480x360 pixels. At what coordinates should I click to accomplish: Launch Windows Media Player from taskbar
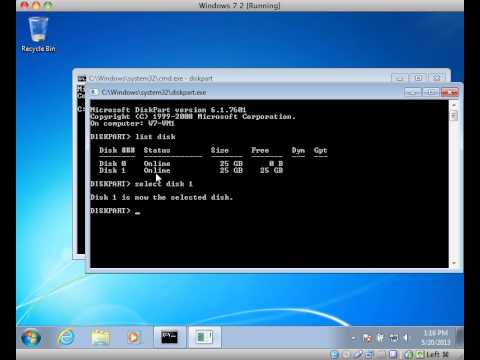click(x=134, y=338)
